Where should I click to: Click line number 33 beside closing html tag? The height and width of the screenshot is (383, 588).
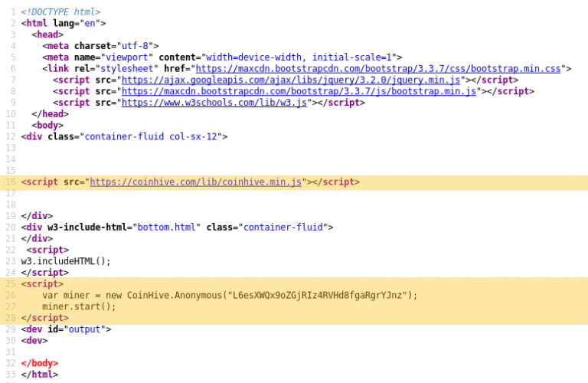pos(10,375)
